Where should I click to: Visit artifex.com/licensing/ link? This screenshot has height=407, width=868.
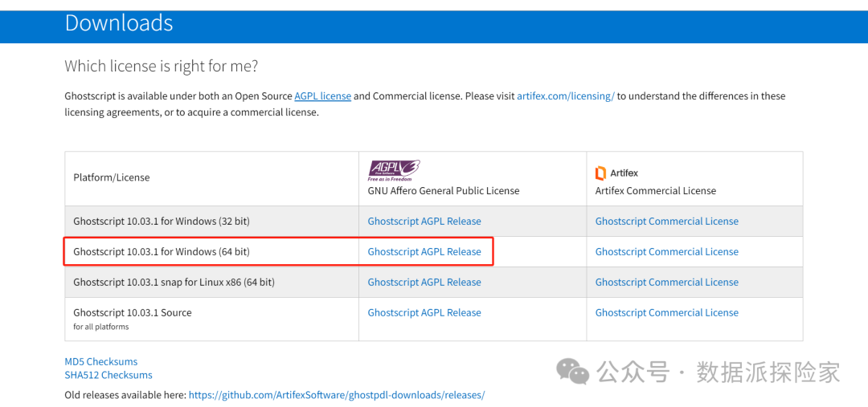566,96
